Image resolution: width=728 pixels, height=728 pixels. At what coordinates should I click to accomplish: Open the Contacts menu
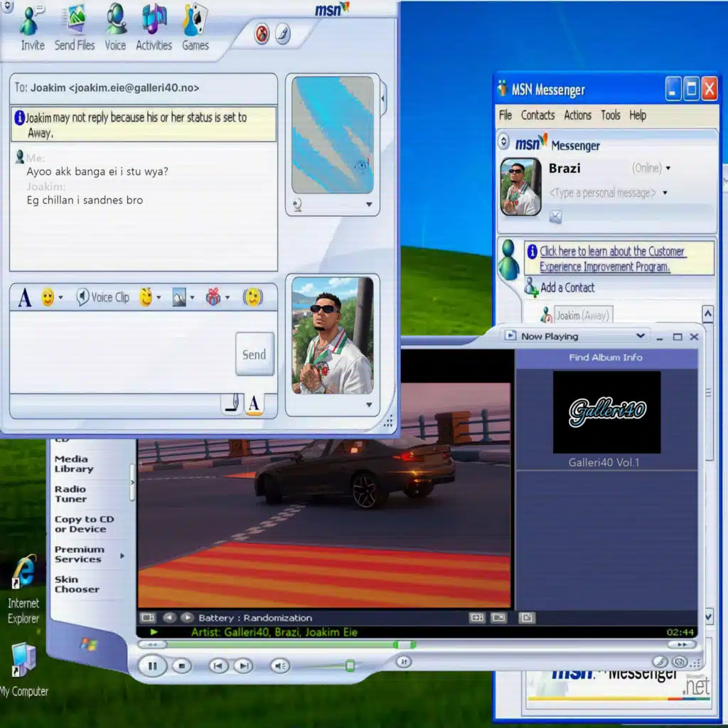point(537,115)
